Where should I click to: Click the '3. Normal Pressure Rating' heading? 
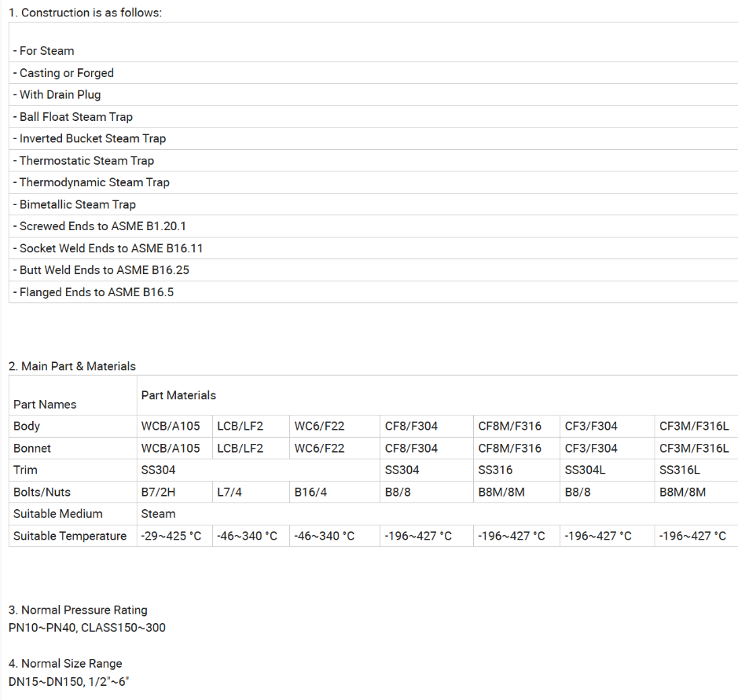click(78, 610)
